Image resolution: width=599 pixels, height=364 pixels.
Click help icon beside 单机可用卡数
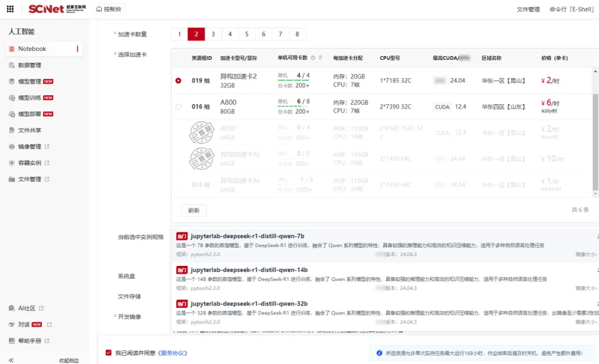(x=313, y=58)
